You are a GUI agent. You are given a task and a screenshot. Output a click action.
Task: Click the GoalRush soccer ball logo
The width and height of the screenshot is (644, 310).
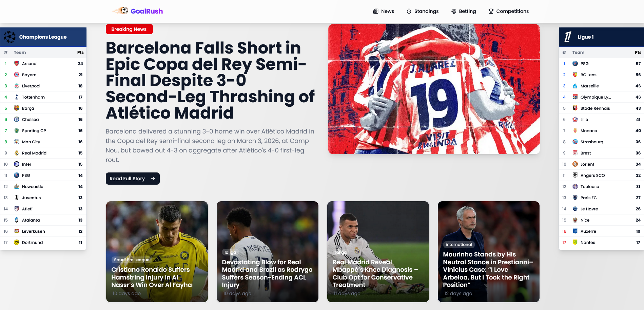(120, 11)
